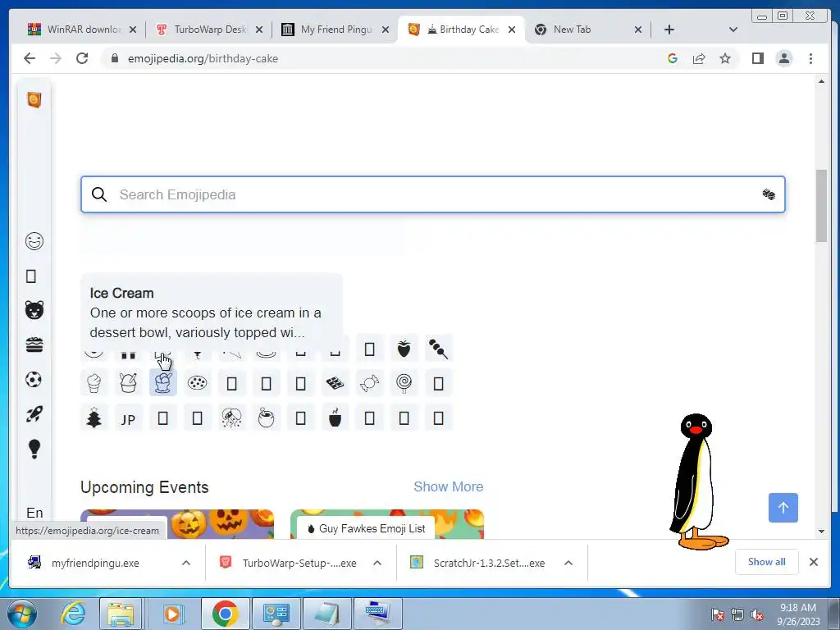Expand ScratchJr download options

pyautogui.click(x=568, y=563)
